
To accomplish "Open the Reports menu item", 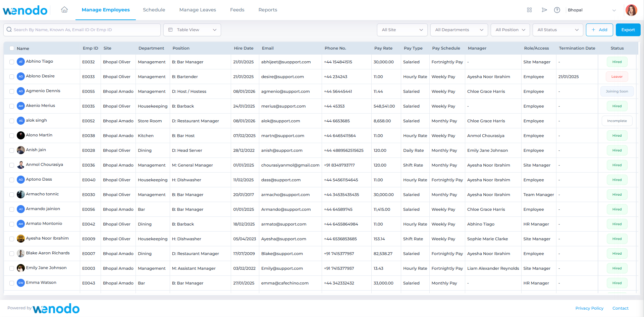I will pyautogui.click(x=268, y=10).
